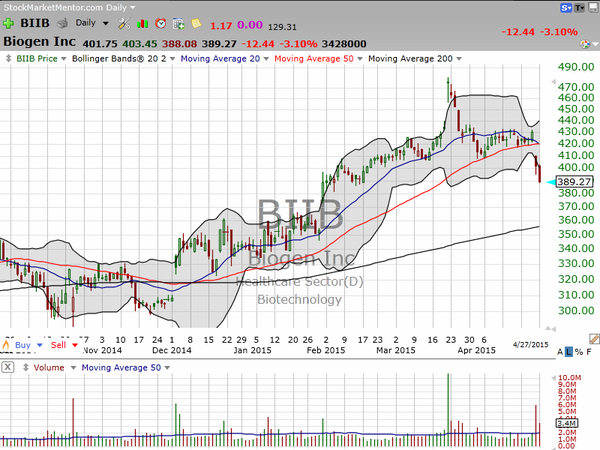This screenshot has width=600, height=450.
Task: Click the green plus add-symbol icon
Action: (x=8, y=24)
